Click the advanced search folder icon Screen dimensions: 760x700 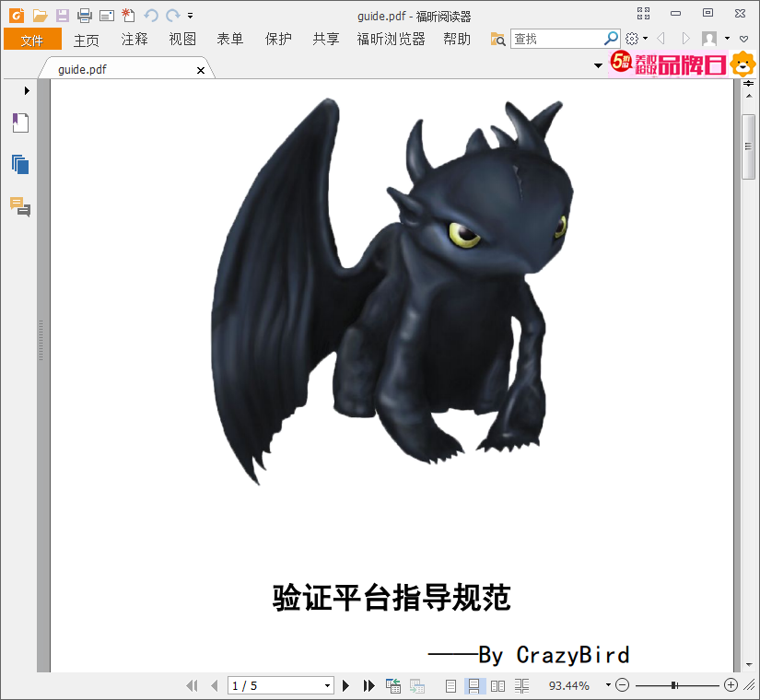[x=497, y=39]
